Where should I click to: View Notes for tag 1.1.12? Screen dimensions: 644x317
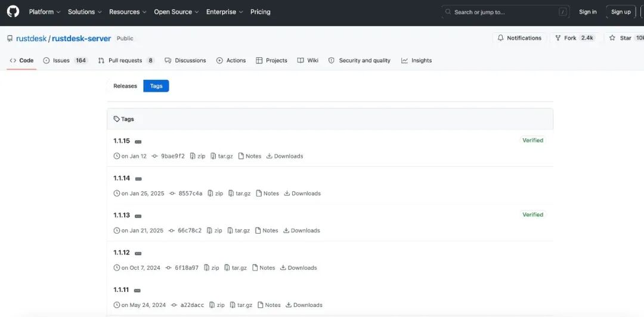point(264,268)
